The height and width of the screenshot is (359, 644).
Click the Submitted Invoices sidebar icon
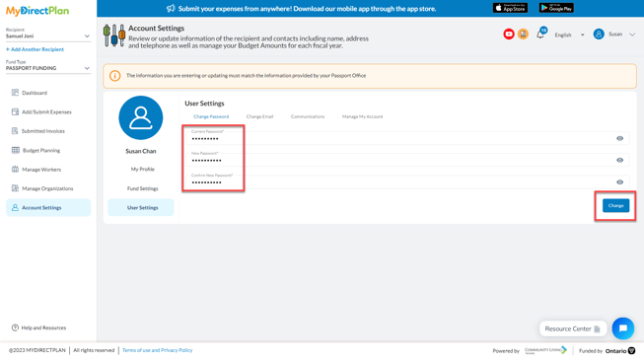pyautogui.click(x=15, y=131)
